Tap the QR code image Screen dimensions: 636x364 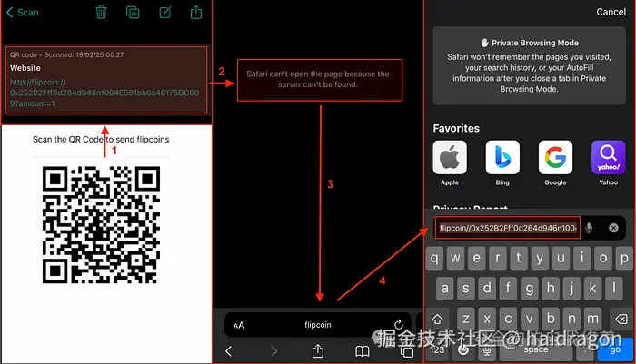click(101, 224)
